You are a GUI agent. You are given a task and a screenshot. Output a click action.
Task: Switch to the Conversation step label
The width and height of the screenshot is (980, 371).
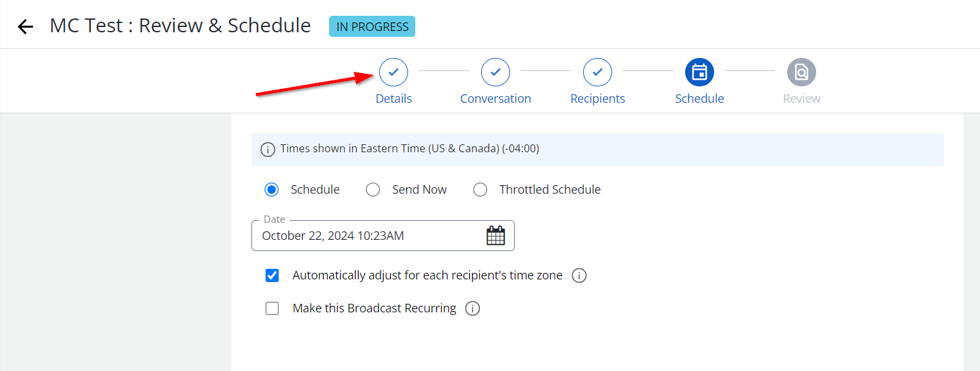click(x=496, y=99)
